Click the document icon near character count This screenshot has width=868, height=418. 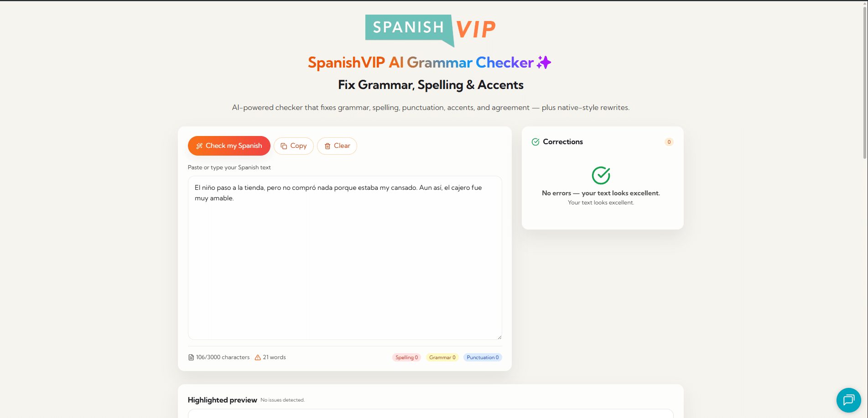click(x=191, y=357)
